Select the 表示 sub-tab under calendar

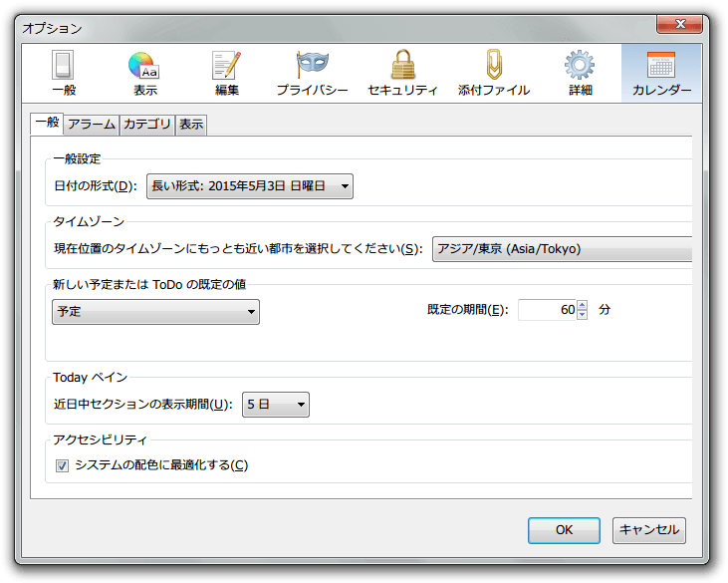coord(191,125)
